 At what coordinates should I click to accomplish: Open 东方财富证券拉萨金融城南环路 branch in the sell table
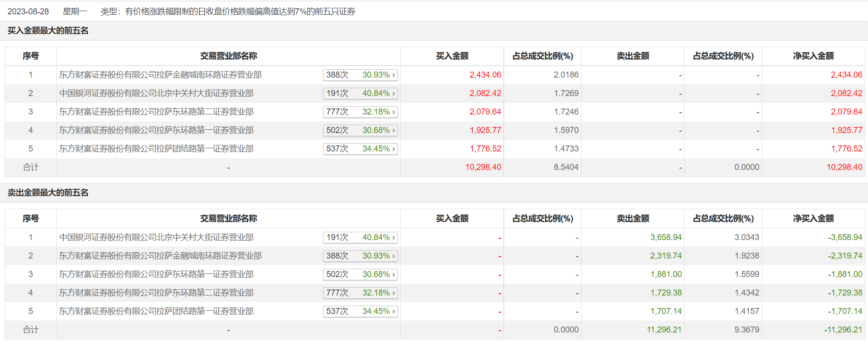pyautogui.click(x=160, y=256)
